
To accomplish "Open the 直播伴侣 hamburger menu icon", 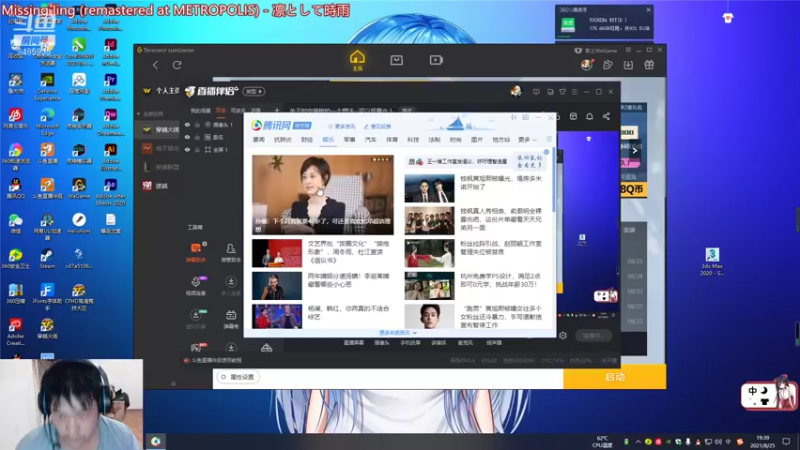I will point(574,92).
